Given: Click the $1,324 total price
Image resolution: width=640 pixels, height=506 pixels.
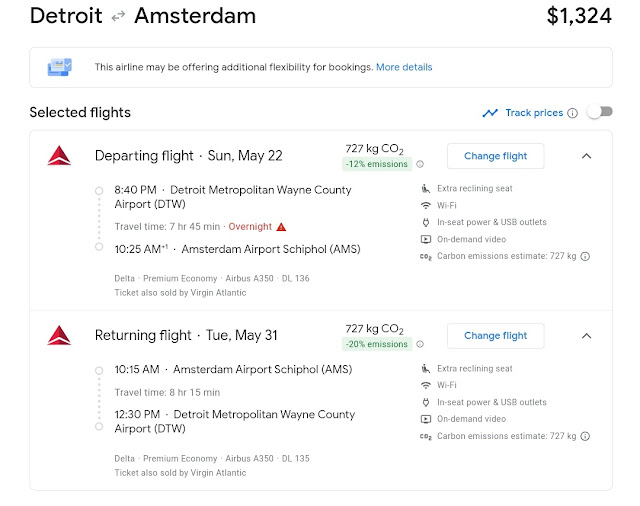Looking at the screenshot, I should click(x=579, y=16).
